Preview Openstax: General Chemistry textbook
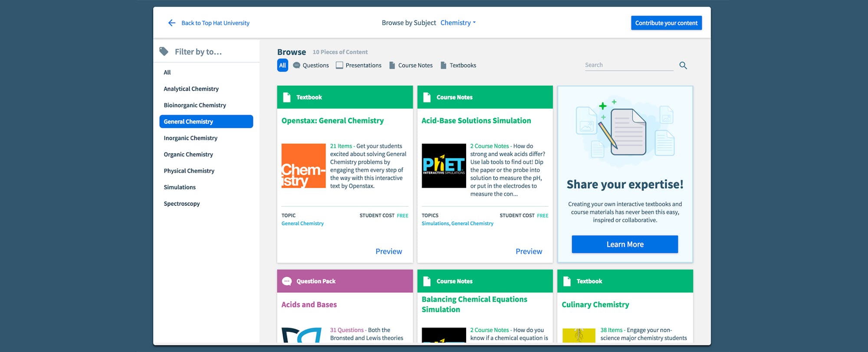Image resolution: width=868 pixels, height=352 pixels. [x=388, y=251]
